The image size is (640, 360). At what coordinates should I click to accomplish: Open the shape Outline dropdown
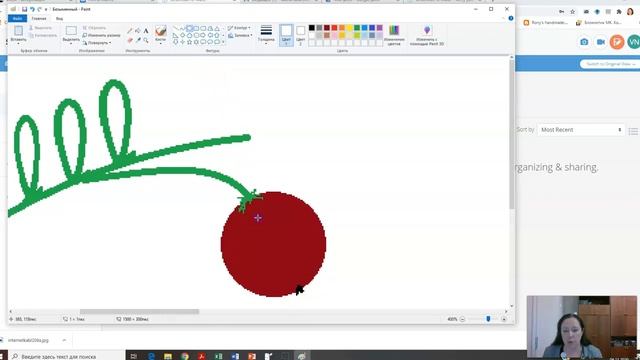coord(240,28)
